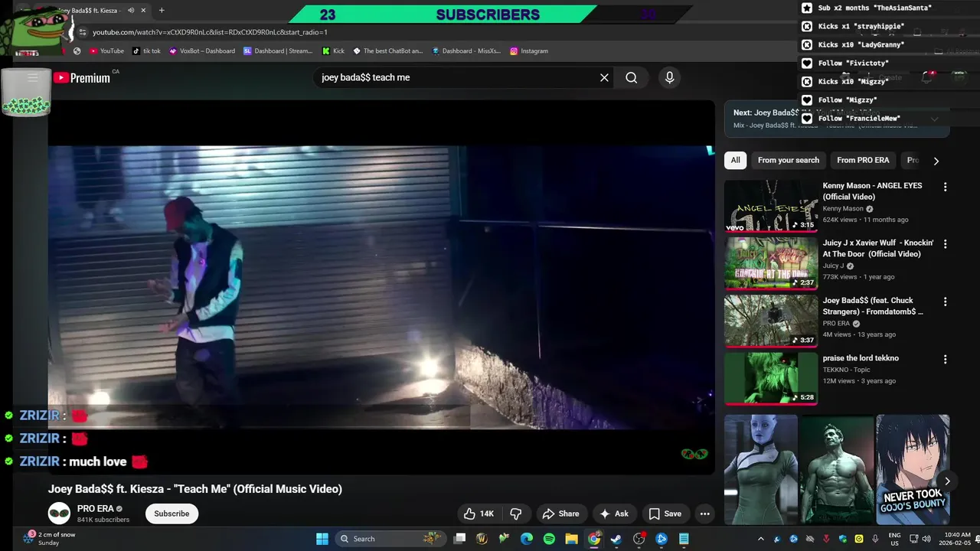Open the Ask assistant button
The height and width of the screenshot is (551, 980).
tap(614, 514)
